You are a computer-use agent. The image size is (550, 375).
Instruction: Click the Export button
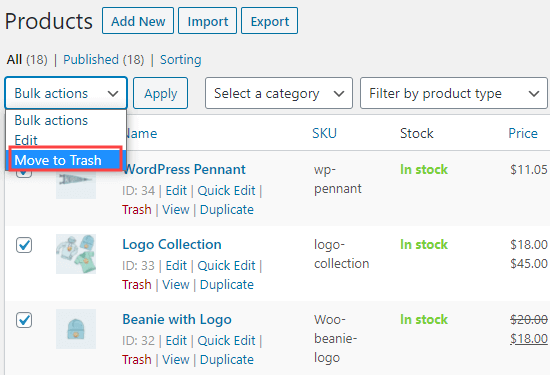pos(270,21)
